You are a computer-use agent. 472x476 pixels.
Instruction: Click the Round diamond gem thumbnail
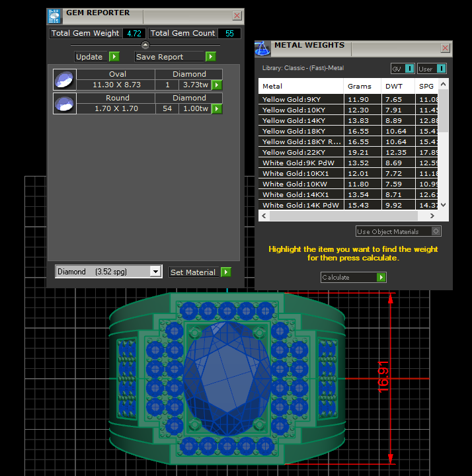pyautogui.click(x=64, y=103)
